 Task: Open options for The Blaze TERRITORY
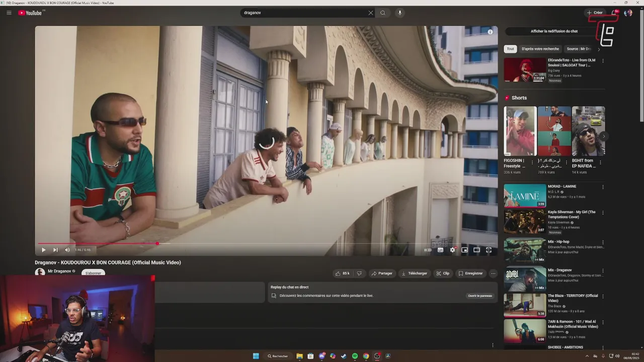pyautogui.click(x=603, y=297)
